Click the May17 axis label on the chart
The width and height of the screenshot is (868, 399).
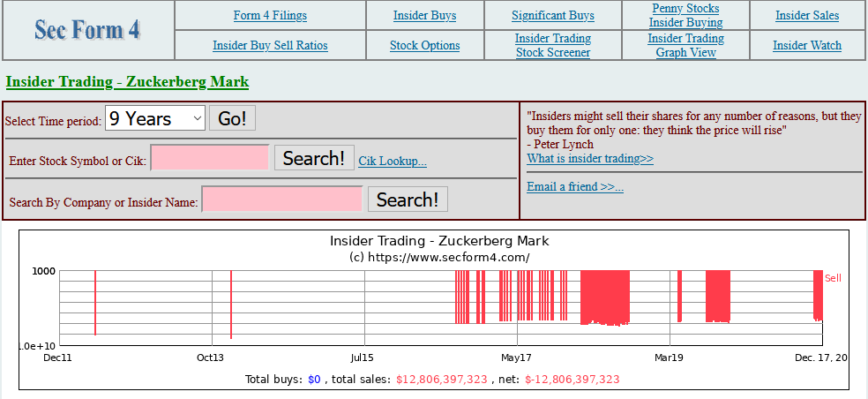coord(516,358)
